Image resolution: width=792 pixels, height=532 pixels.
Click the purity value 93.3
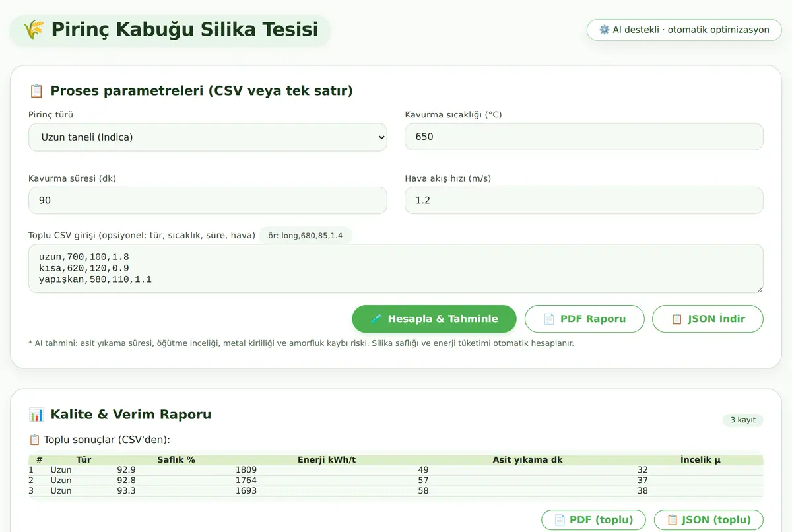pos(126,491)
